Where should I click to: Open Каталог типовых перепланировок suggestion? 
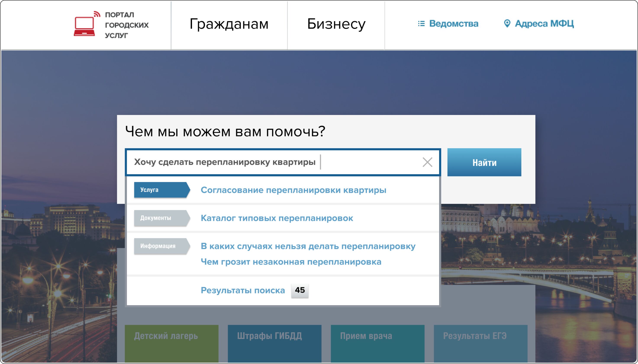(277, 218)
